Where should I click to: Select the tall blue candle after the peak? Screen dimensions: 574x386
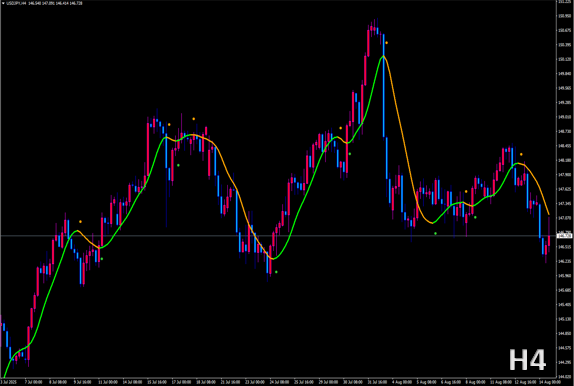[x=384, y=86]
